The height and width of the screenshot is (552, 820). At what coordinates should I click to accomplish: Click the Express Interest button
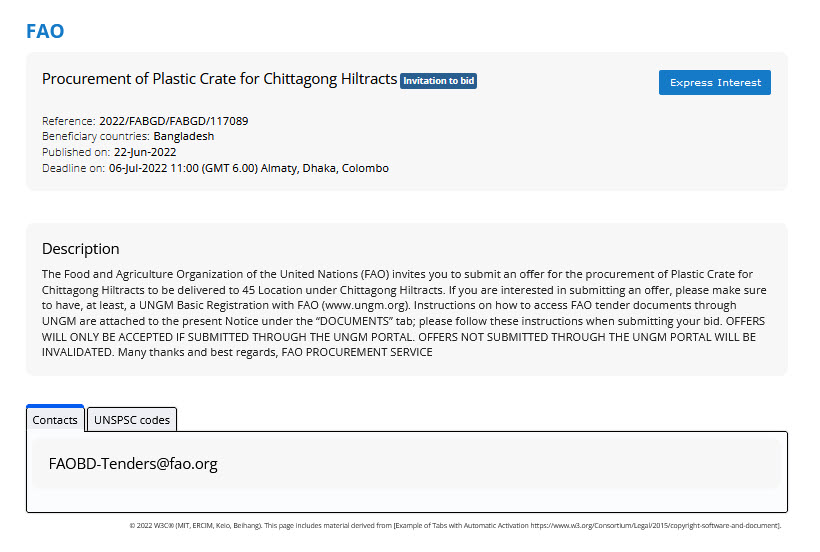click(x=714, y=82)
